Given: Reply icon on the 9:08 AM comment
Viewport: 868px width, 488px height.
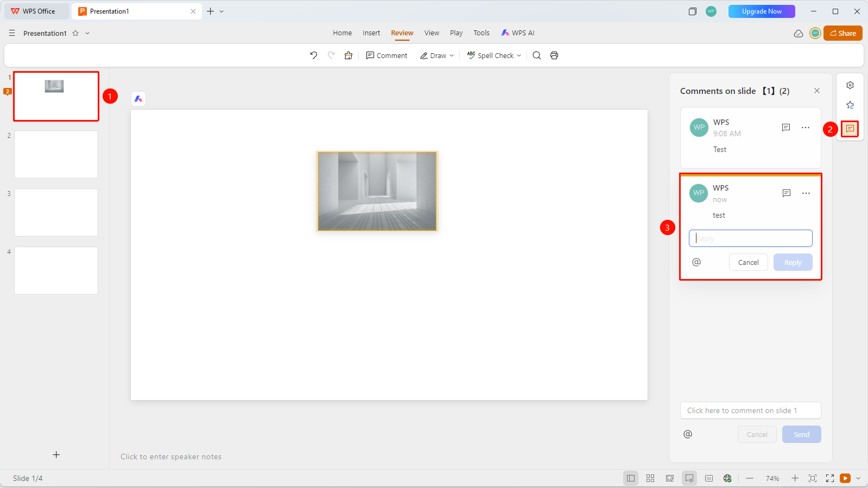Looking at the screenshot, I should (786, 128).
